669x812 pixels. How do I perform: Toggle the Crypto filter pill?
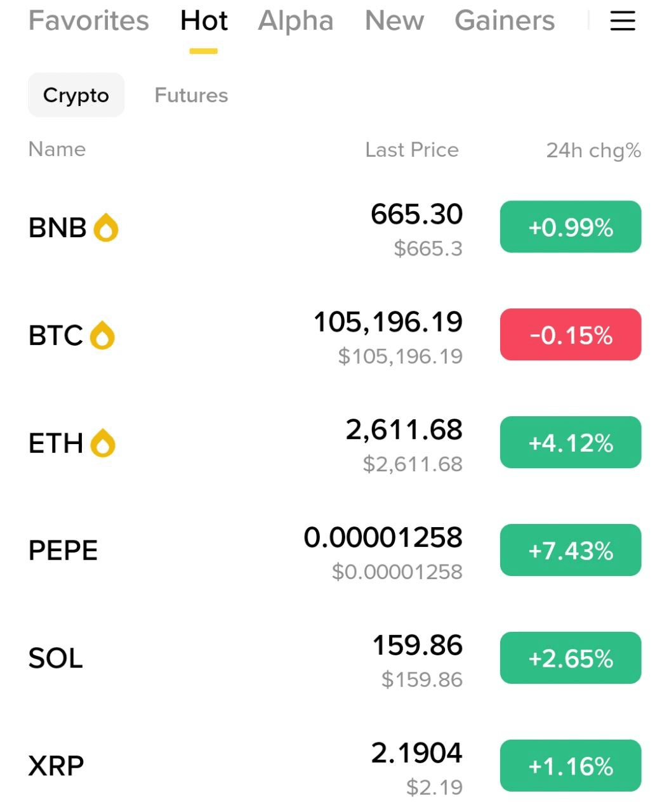[76, 95]
